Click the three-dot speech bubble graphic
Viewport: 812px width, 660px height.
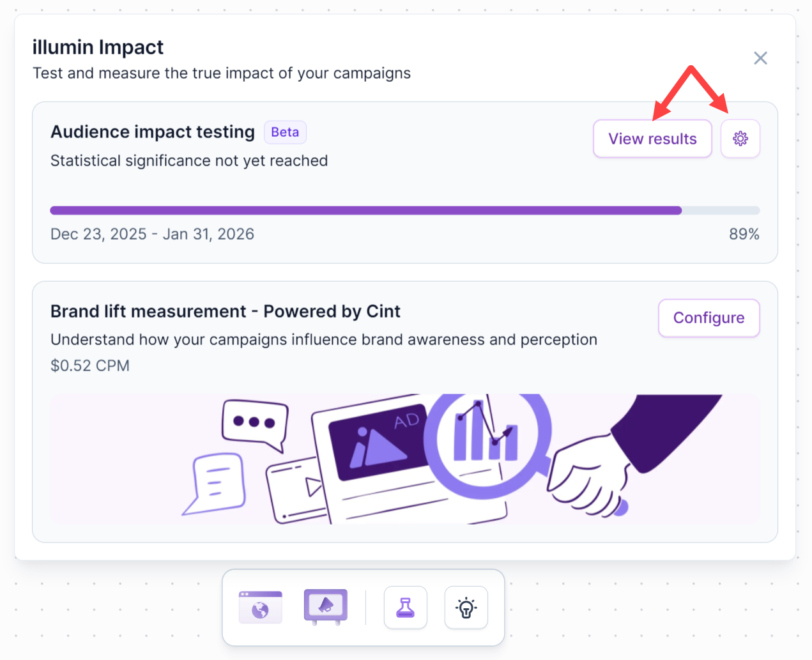pyautogui.click(x=254, y=422)
